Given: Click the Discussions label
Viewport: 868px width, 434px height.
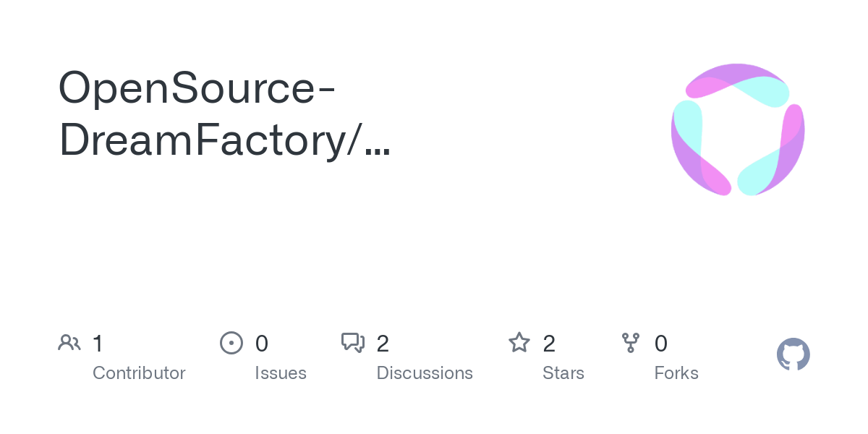Looking at the screenshot, I should pyautogui.click(x=425, y=373).
